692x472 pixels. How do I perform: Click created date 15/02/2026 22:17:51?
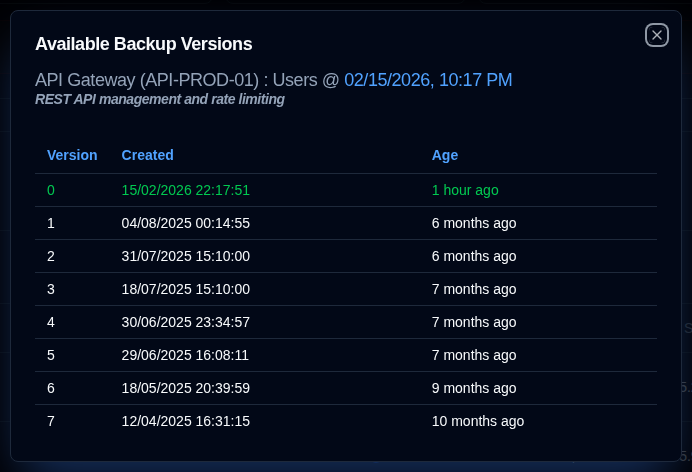pos(185,190)
